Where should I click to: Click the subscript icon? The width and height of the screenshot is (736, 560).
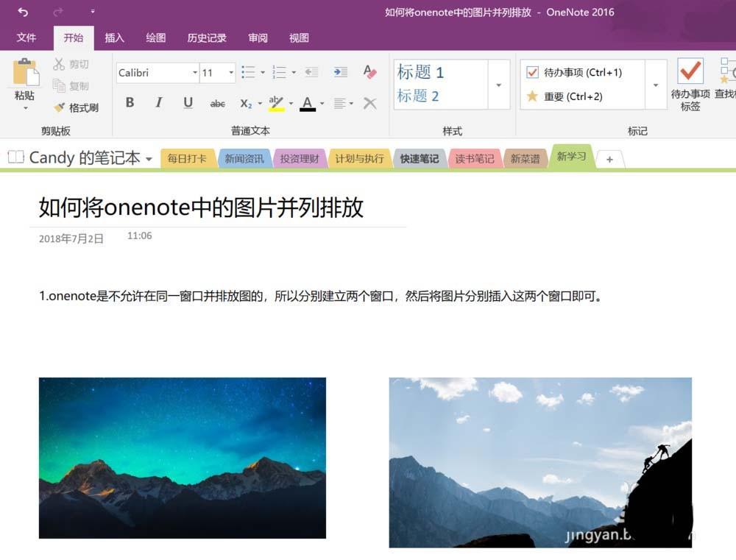(245, 103)
